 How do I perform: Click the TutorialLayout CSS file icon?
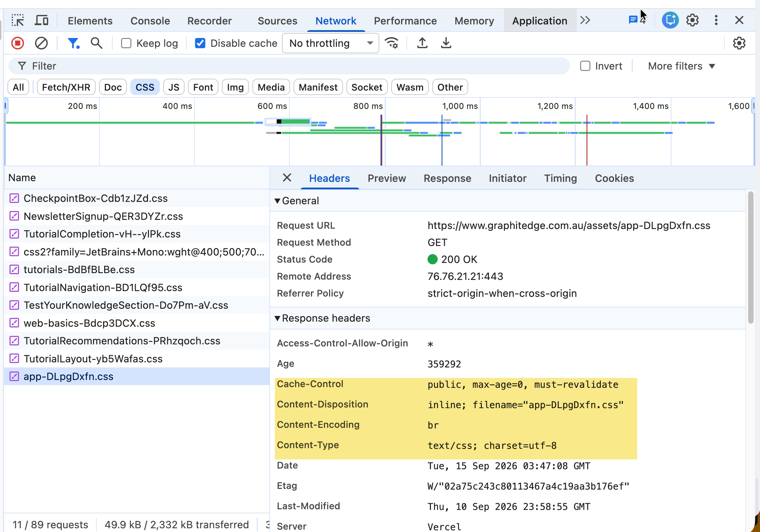(14, 359)
